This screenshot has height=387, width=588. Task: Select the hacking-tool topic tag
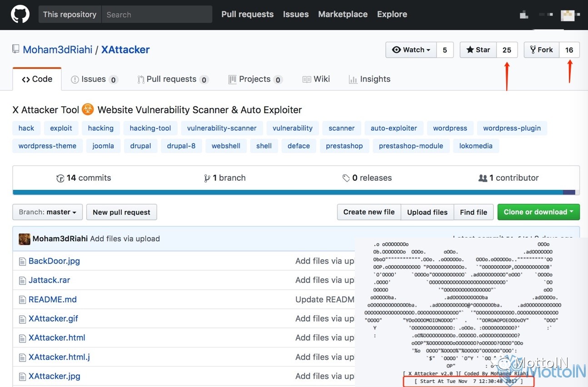(150, 128)
